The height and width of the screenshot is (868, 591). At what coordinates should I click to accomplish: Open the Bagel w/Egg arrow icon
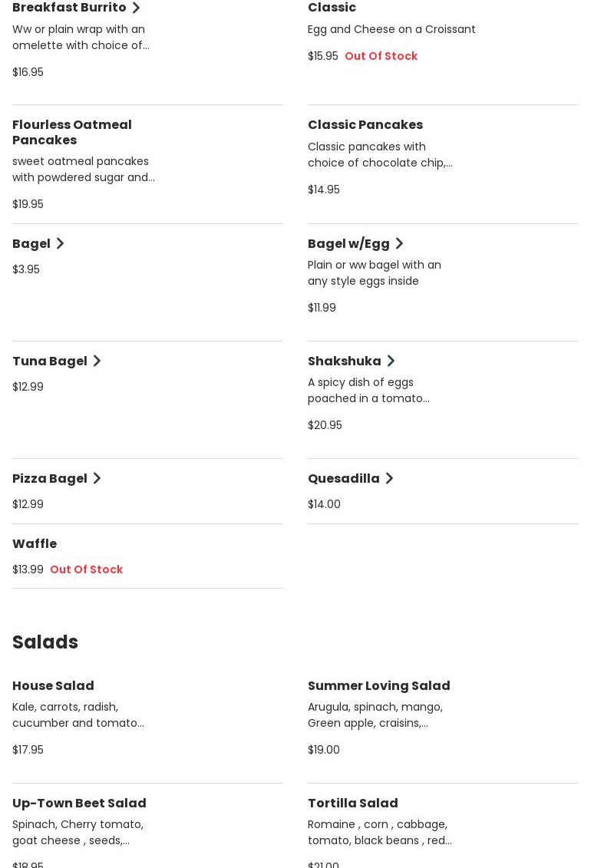point(399,243)
